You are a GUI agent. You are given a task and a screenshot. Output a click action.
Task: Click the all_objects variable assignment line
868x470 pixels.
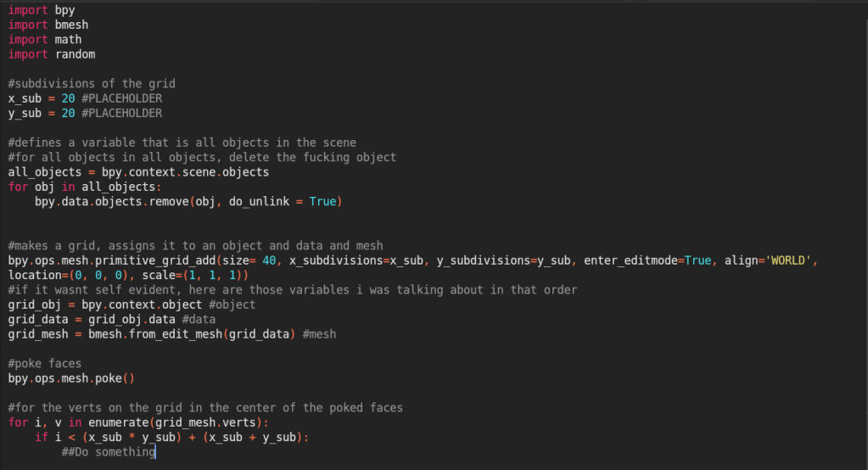coord(138,172)
